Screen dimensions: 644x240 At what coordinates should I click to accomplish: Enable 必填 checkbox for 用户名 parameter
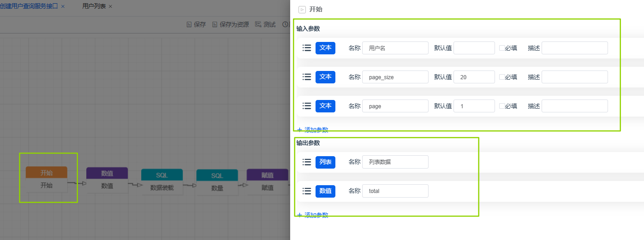[x=502, y=48]
